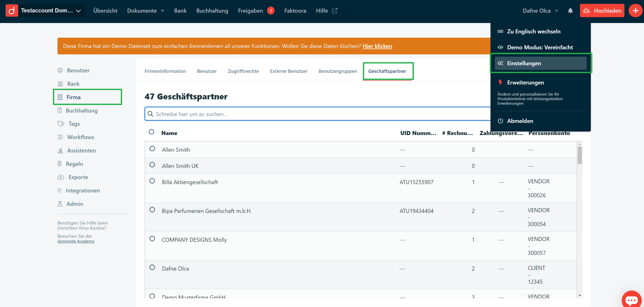Select the Allen Smith UK row radio button
This screenshot has height=307, width=644.
point(152,165)
